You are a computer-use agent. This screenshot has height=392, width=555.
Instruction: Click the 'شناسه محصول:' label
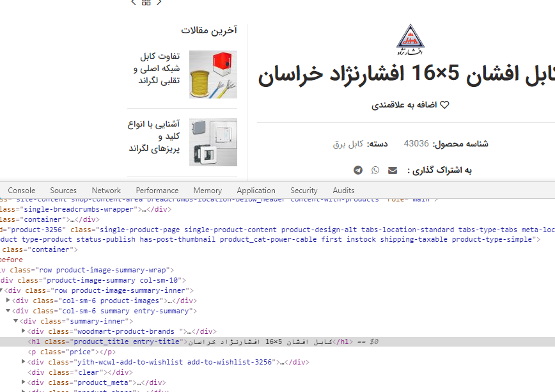point(460,144)
